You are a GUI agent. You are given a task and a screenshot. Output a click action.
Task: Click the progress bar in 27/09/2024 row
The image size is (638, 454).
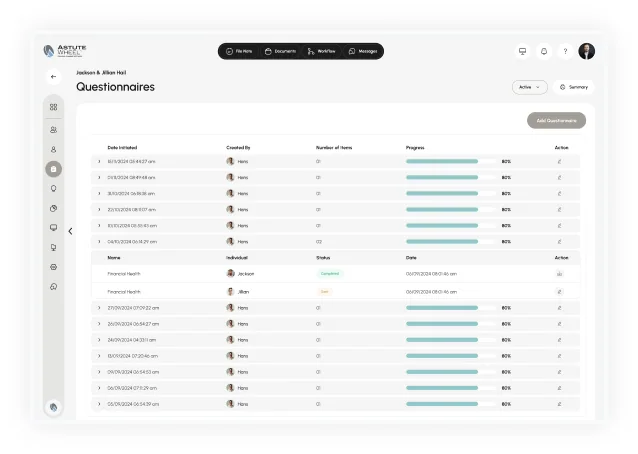(451, 308)
